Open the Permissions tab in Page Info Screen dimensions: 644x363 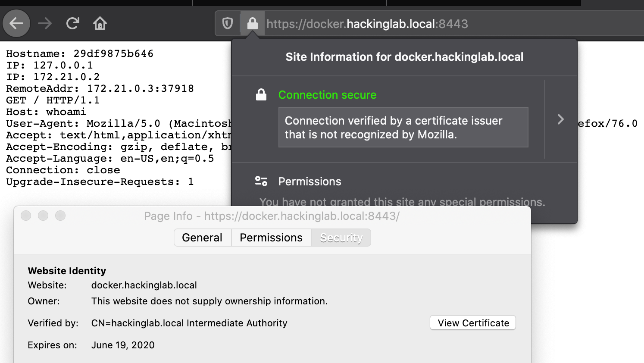[271, 238]
